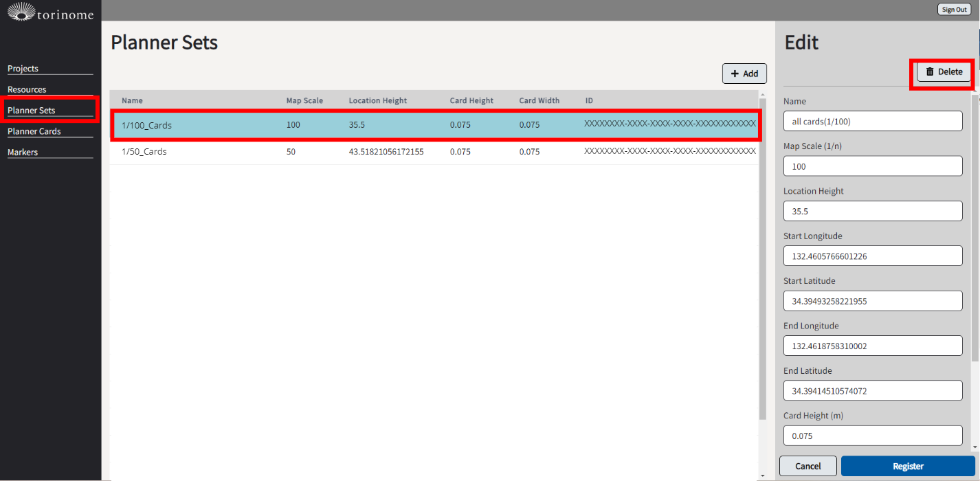Click the Location Height input field

[873, 212]
